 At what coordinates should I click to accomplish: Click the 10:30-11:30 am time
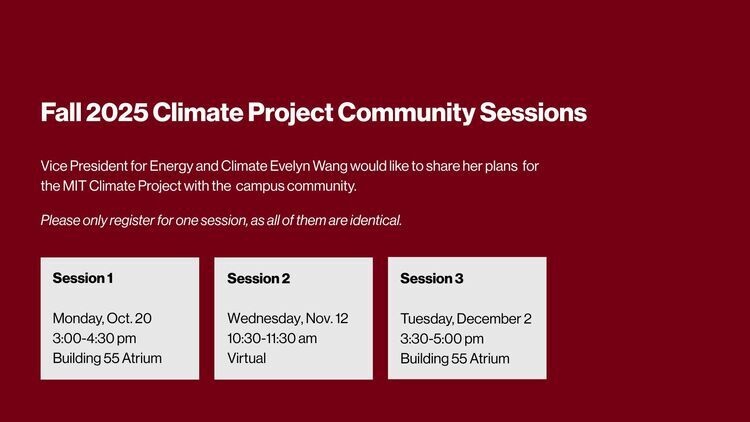[272, 339]
